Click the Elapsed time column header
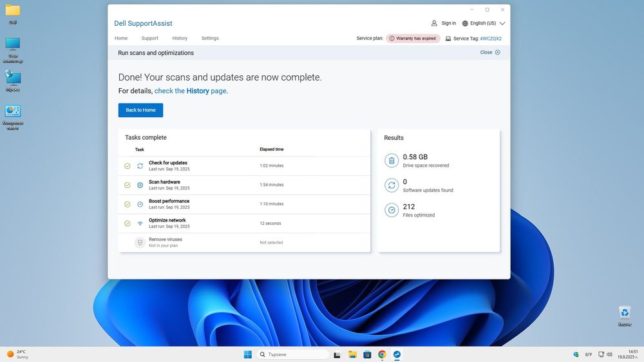The width and height of the screenshot is (644, 362). (272, 149)
